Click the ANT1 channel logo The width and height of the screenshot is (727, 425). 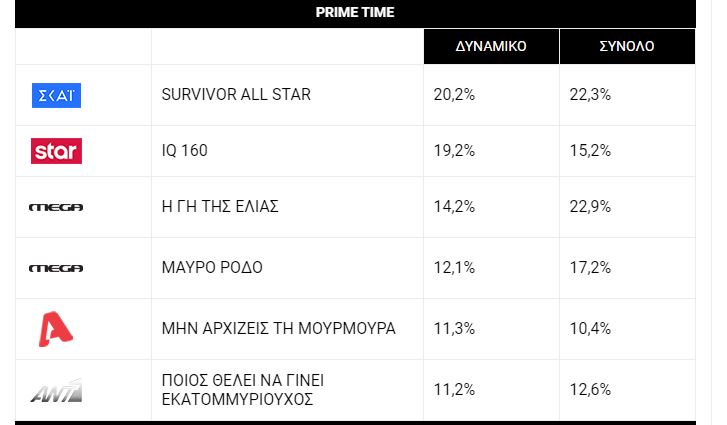pos(56,390)
